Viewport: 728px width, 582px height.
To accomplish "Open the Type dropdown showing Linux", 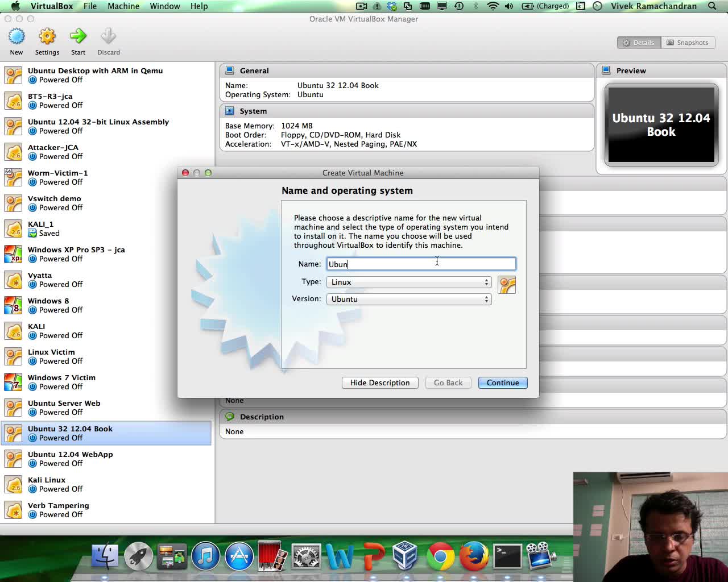I will pos(409,282).
